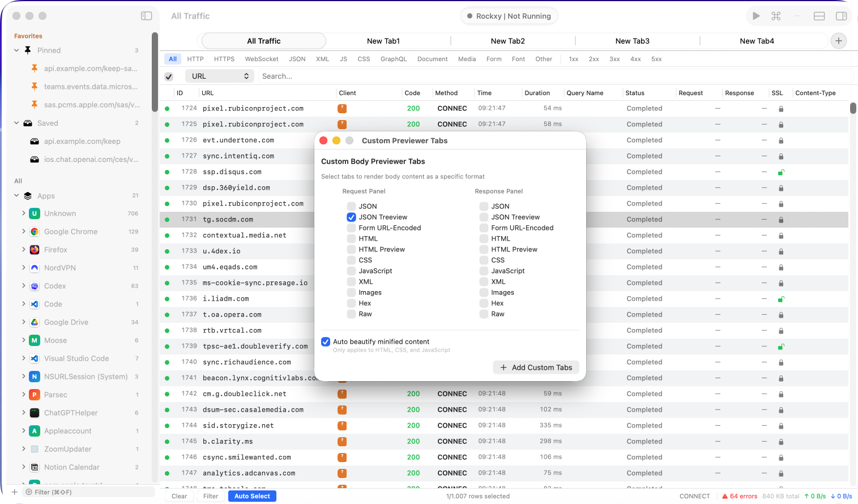Expand the Code app group
The image size is (858, 504).
click(x=24, y=304)
